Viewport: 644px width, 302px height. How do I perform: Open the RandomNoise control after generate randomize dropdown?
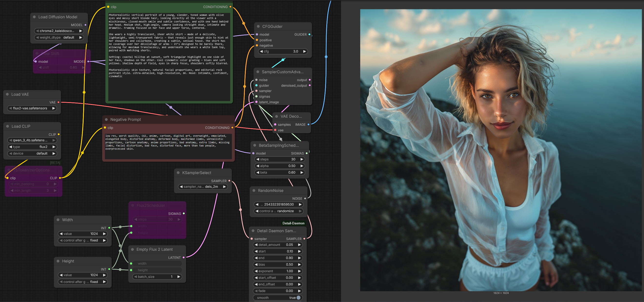tap(278, 211)
